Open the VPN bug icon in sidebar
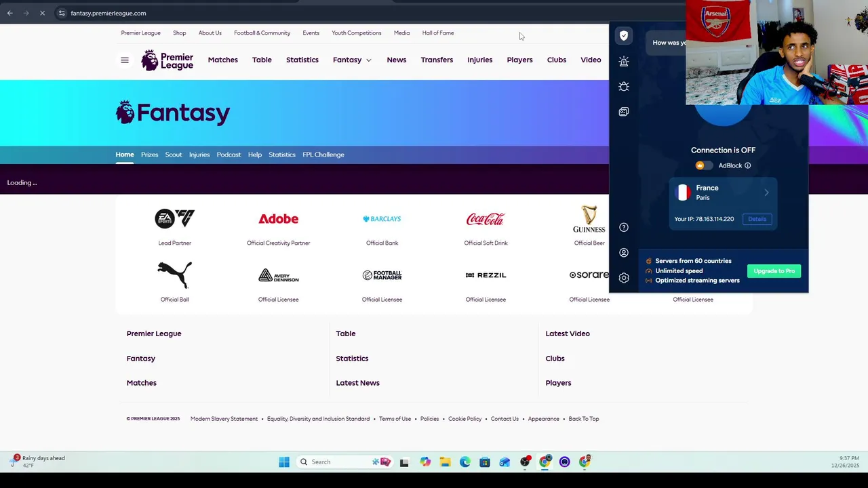This screenshot has width=868, height=488. click(624, 87)
